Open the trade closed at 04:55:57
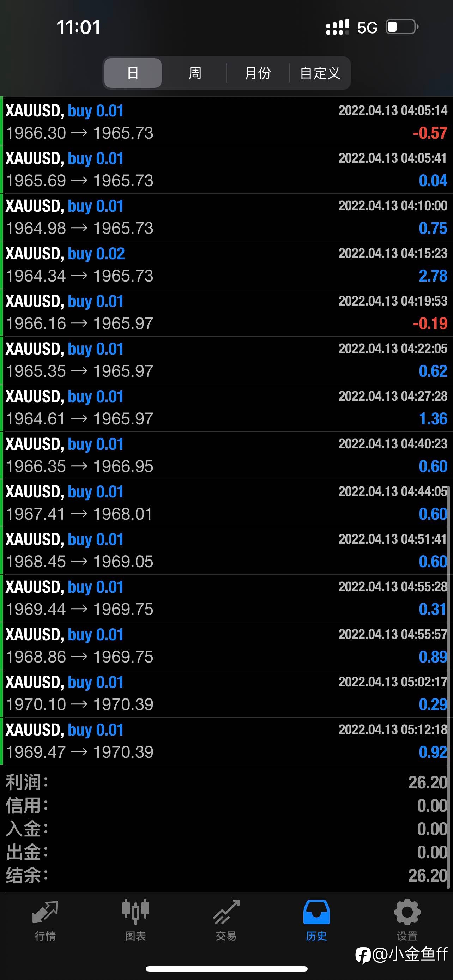The width and height of the screenshot is (453, 980). click(x=226, y=646)
